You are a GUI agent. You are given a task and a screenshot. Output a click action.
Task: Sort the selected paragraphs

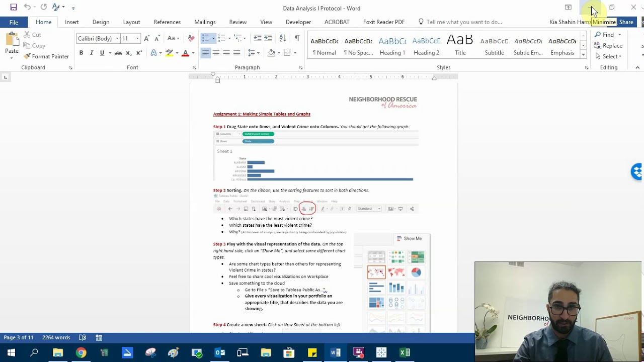coord(283,38)
